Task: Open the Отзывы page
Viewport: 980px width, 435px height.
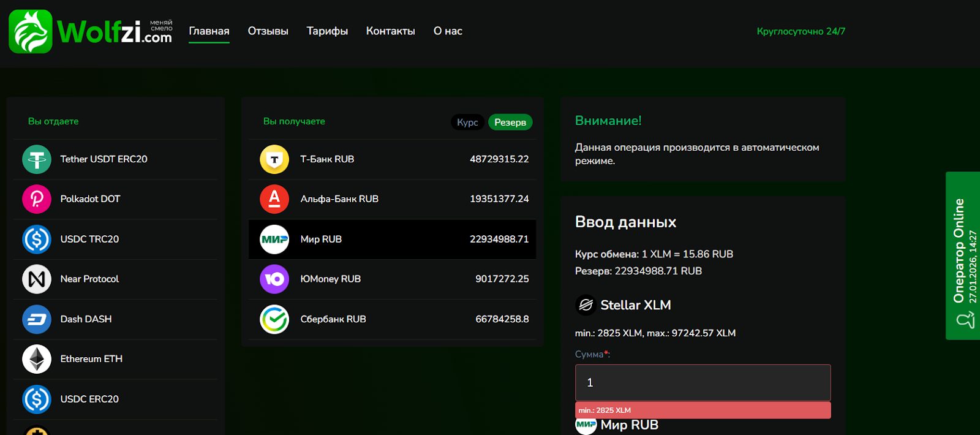Action: [268, 31]
